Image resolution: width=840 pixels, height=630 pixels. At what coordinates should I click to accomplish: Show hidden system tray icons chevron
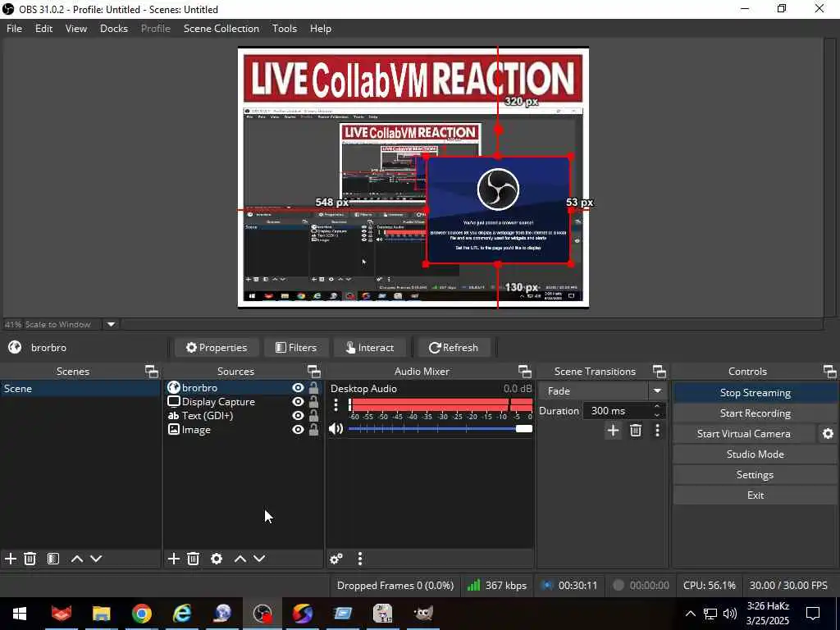pos(691,614)
